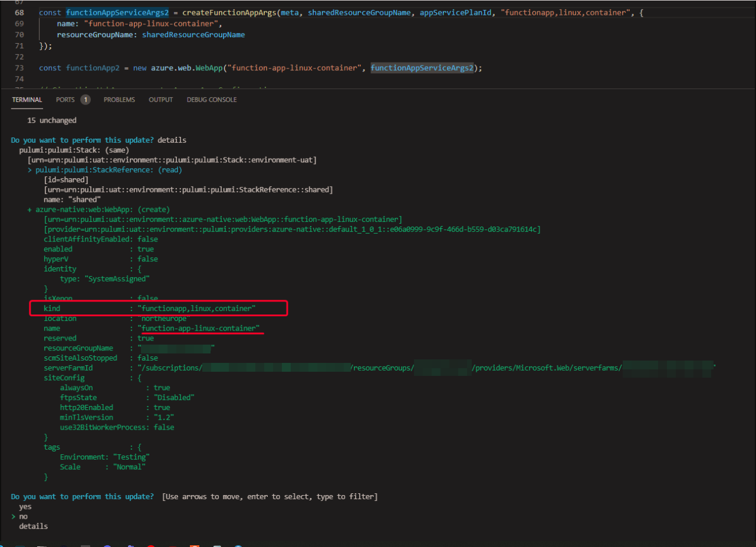756x547 pixels.
Task: Click the serverFarmId subscriptions path
Action: pyautogui.click(x=427, y=368)
